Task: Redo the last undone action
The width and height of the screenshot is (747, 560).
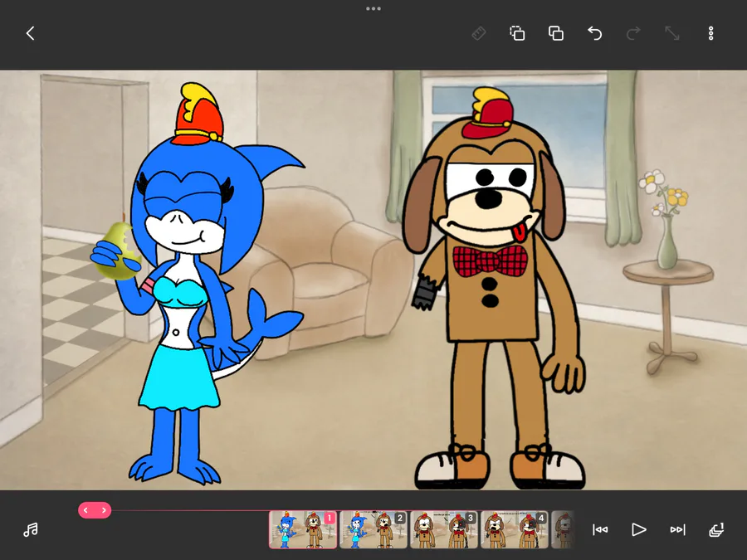Action: (633, 33)
